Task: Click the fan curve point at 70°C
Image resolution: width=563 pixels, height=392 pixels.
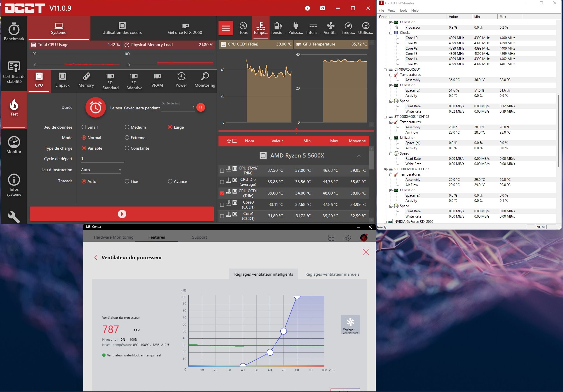Action: coord(284,331)
